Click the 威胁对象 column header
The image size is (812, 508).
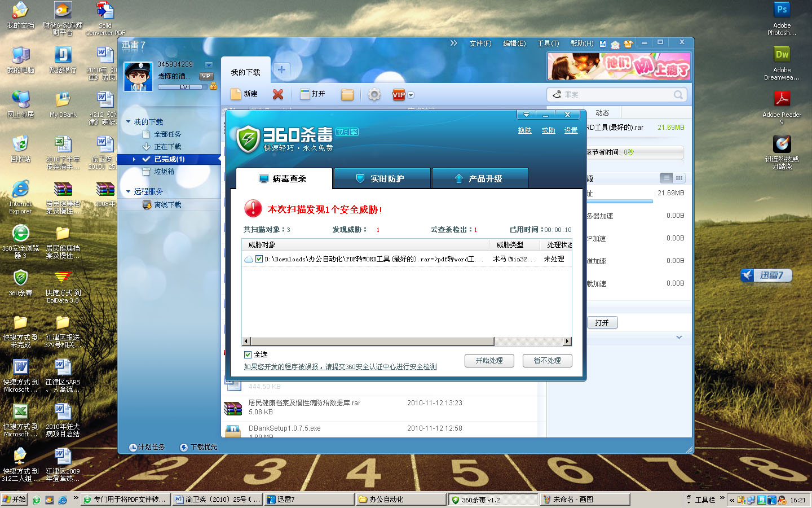365,245
